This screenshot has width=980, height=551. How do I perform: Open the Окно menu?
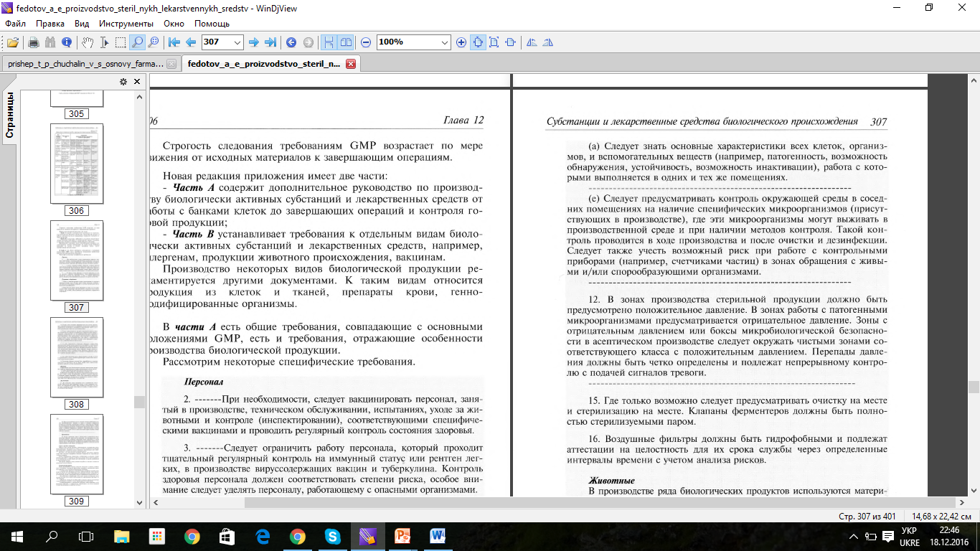(174, 24)
